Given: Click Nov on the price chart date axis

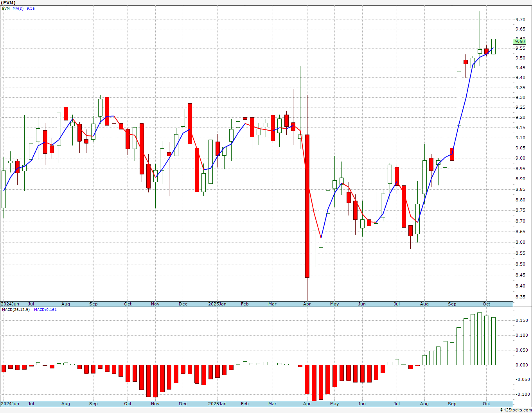Looking at the screenshot, I should pos(155,304).
